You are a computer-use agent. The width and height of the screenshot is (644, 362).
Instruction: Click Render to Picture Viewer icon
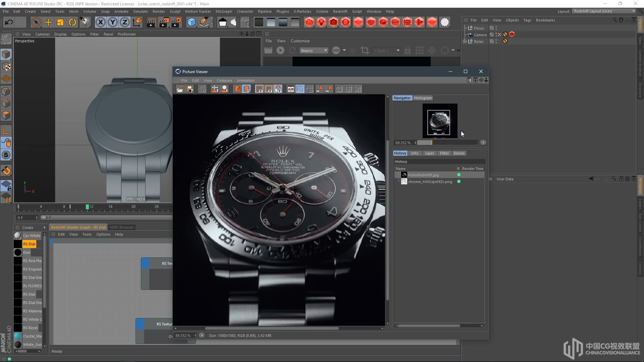point(164,22)
